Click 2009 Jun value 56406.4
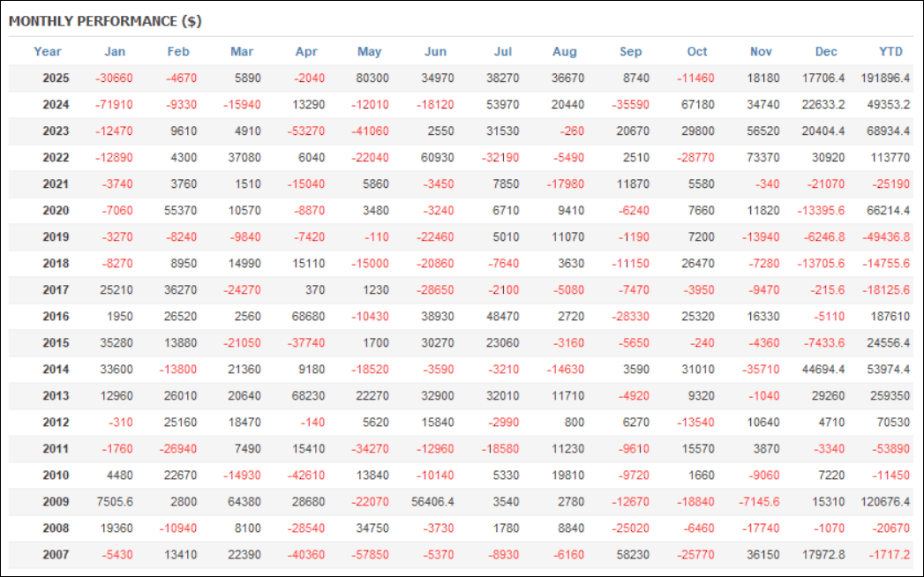The height and width of the screenshot is (577, 924). (x=432, y=502)
